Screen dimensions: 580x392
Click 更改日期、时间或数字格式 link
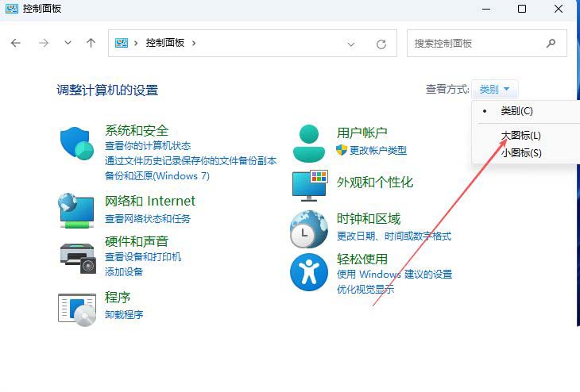(394, 236)
